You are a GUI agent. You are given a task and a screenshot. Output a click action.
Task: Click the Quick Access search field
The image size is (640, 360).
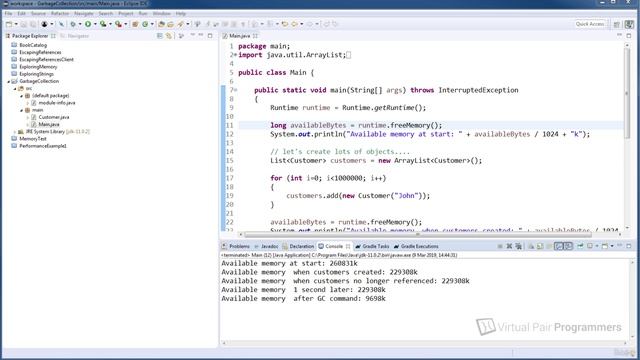point(589,24)
